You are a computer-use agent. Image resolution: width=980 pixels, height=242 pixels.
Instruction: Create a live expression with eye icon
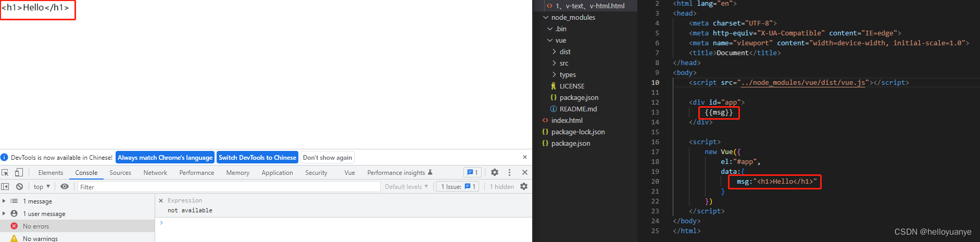click(65, 186)
